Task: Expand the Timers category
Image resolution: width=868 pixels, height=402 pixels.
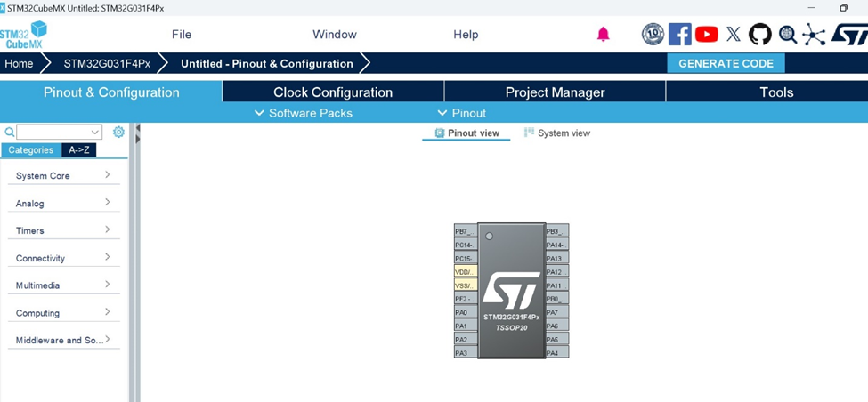Action: (64, 230)
